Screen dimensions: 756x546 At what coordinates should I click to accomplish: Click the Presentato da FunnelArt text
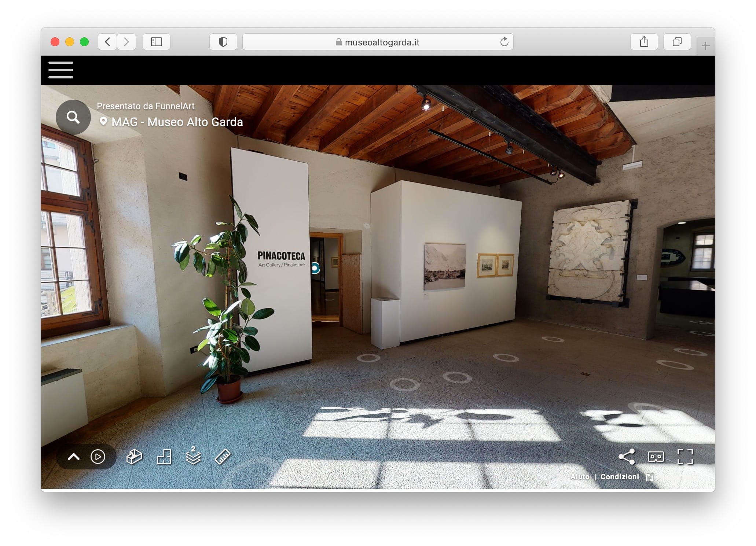[146, 106]
